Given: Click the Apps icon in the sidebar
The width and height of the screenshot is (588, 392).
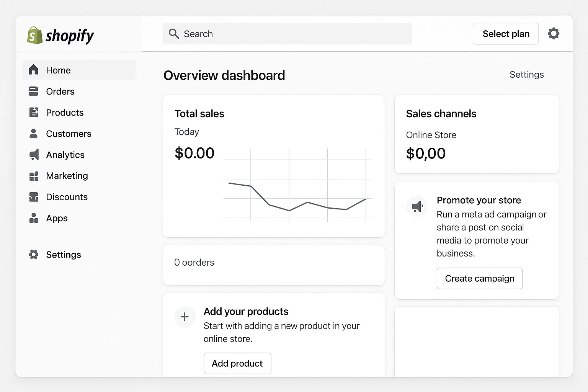Looking at the screenshot, I should coord(34,218).
